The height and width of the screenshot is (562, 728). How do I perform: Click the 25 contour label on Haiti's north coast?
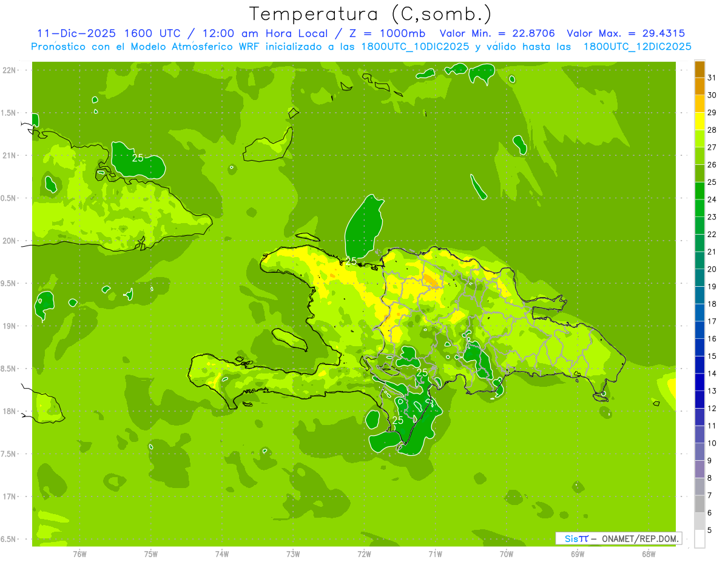351,261
